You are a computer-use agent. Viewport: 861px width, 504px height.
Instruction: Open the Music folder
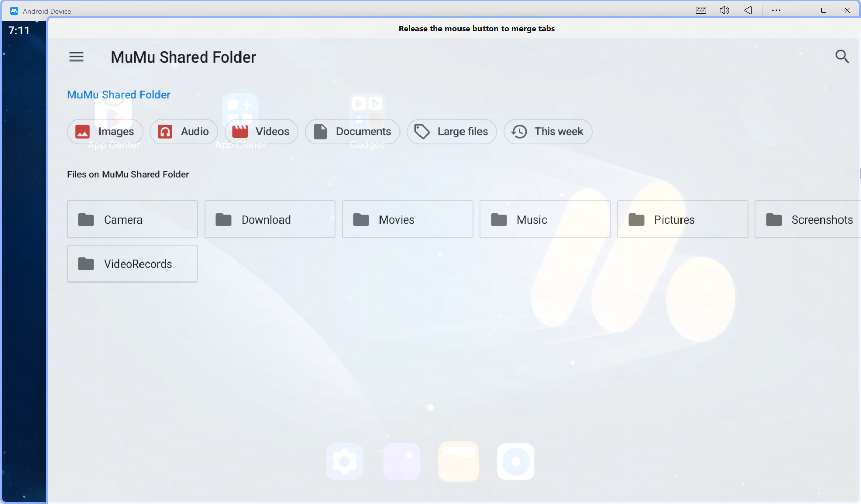[545, 219]
